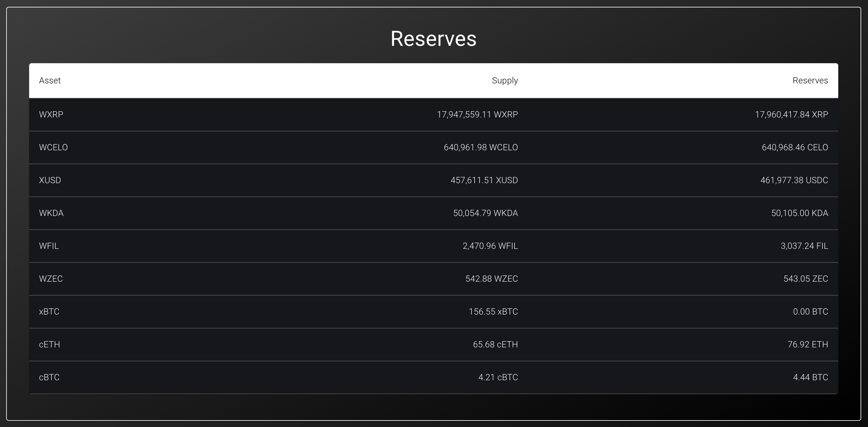The width and height of the screenshot is (868, 427).
Task: Click the Supply column header
Action: tap(504, 81)
